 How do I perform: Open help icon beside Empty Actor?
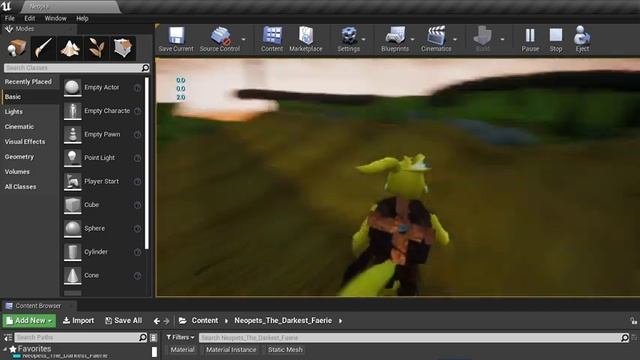pos(137,88)
